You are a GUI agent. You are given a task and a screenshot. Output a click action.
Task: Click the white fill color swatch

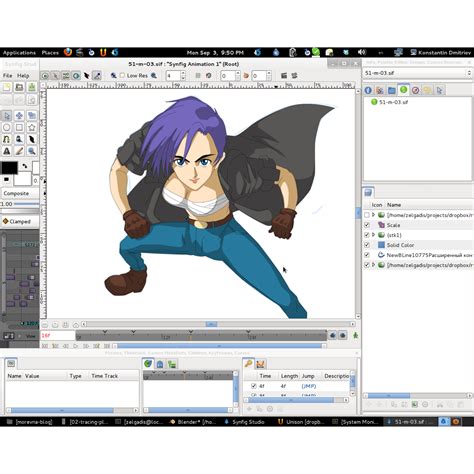coord(22,179)
